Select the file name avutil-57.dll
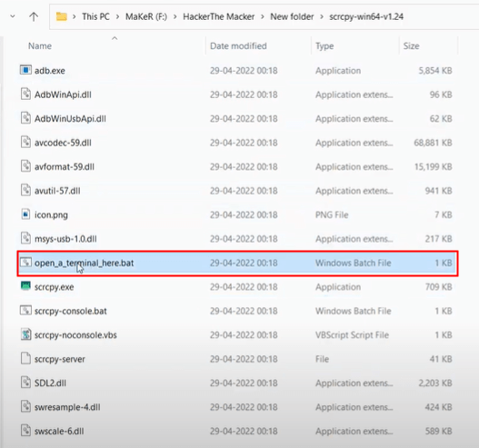 [x=57, y=191]
